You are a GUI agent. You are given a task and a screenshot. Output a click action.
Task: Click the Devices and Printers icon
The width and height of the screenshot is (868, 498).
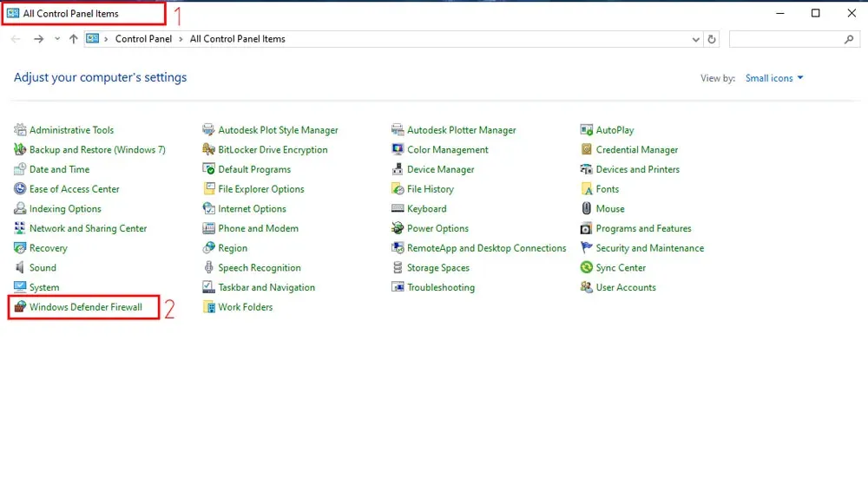[x=586, y=169]
